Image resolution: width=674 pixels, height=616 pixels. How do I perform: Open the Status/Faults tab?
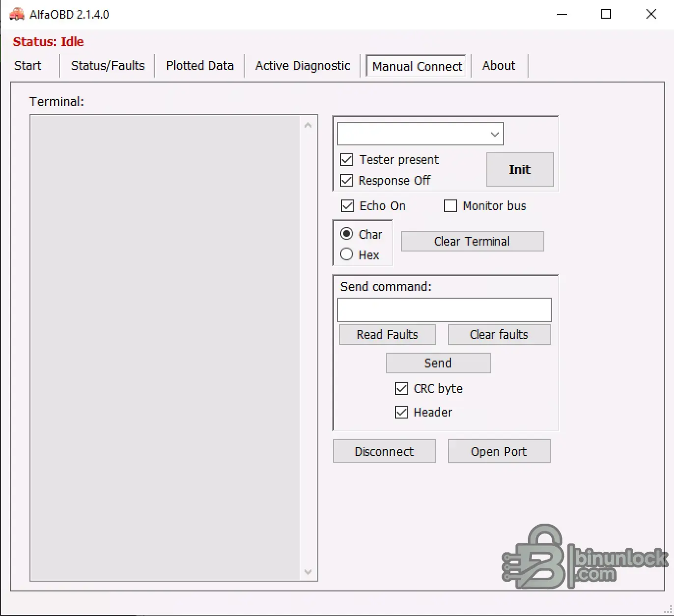click(108, 66)
